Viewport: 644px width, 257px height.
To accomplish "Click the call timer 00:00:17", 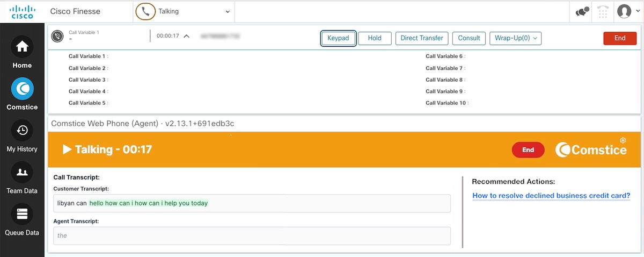I will pyautogui.click(x=167, y=36).
